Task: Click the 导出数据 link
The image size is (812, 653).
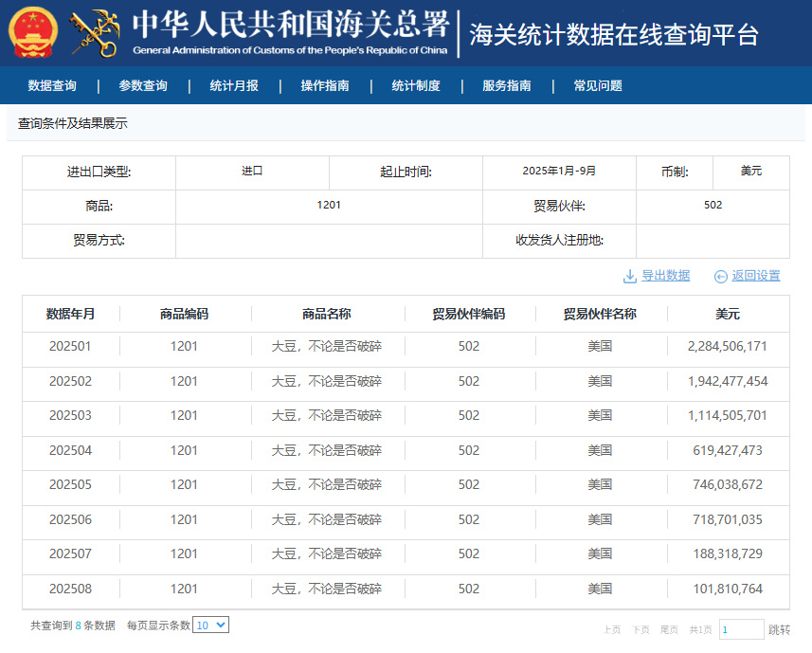Action: [665, 276]
